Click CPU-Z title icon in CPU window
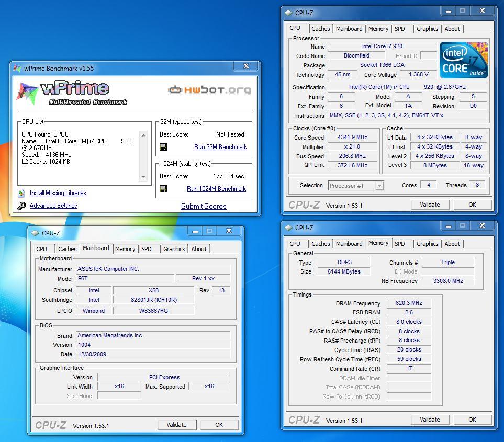 coord(288,13)
